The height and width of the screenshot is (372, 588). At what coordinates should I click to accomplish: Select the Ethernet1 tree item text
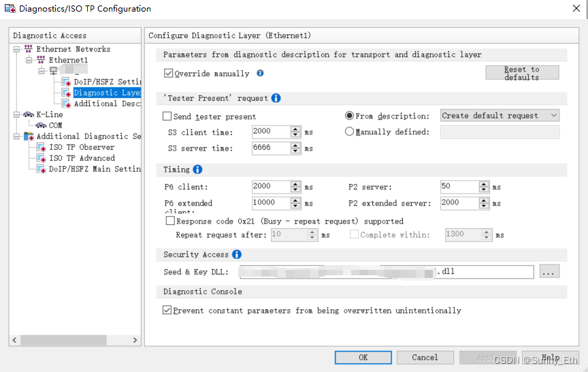pyautogui.click(x=68, y=60)
